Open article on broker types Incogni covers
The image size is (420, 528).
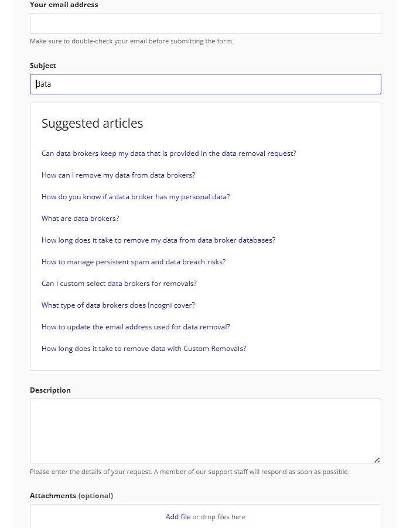118,305
